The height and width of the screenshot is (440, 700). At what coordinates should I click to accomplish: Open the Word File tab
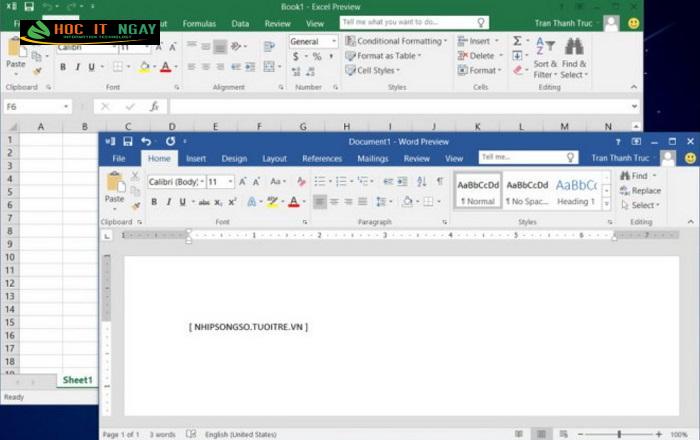click(119, 158)
